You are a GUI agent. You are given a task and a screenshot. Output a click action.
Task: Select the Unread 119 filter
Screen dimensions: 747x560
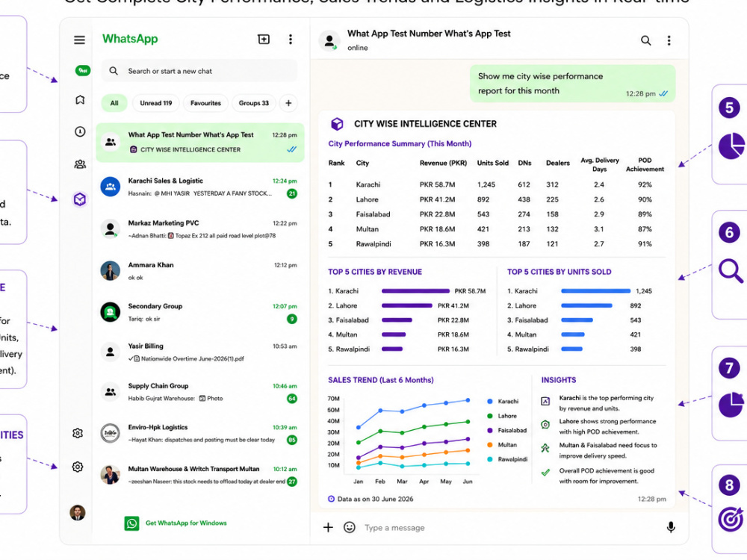[x=156, y=103]
